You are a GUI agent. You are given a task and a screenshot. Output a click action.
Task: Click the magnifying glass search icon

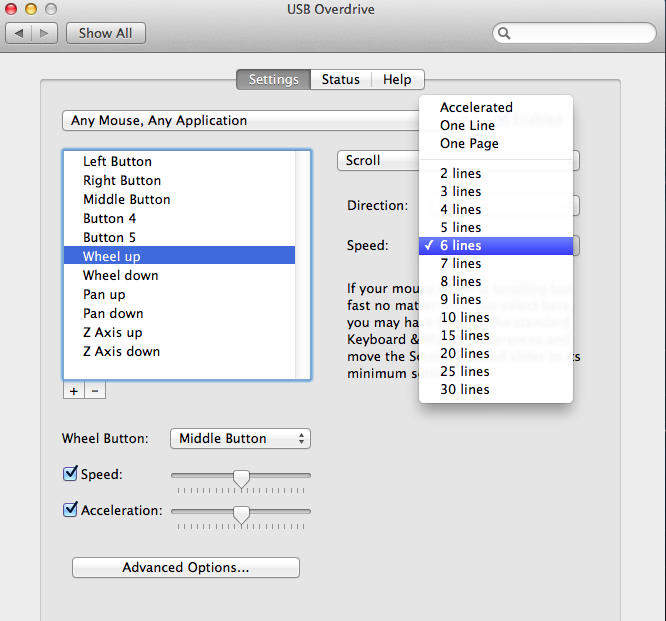tap(504, 33)
